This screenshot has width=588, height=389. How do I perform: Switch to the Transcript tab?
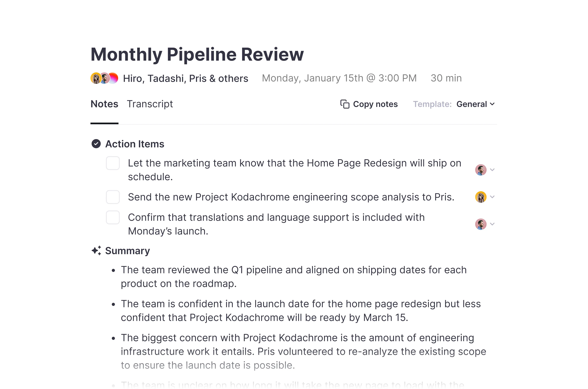(x=150, y=104)
